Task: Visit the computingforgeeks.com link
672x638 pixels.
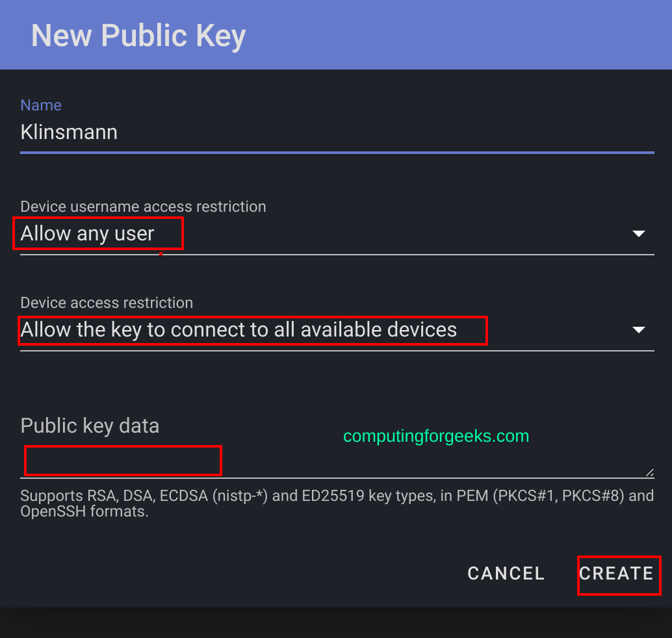Action: pos(435,436)
